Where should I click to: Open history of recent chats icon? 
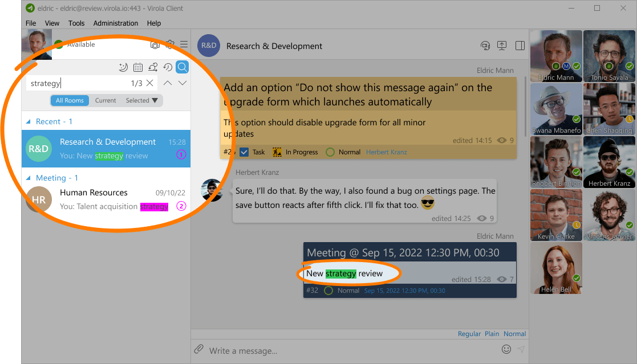pyautogui.click(x=168, y=67)
